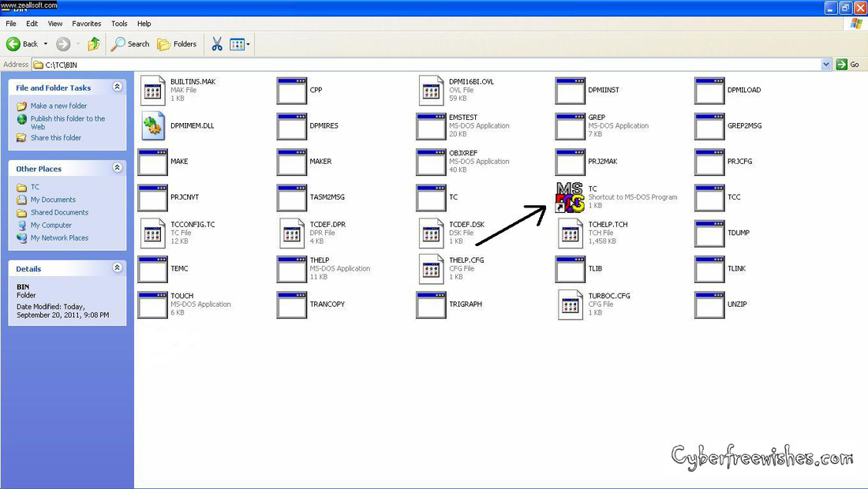Open the Tools menu

(x=119, y=23)
